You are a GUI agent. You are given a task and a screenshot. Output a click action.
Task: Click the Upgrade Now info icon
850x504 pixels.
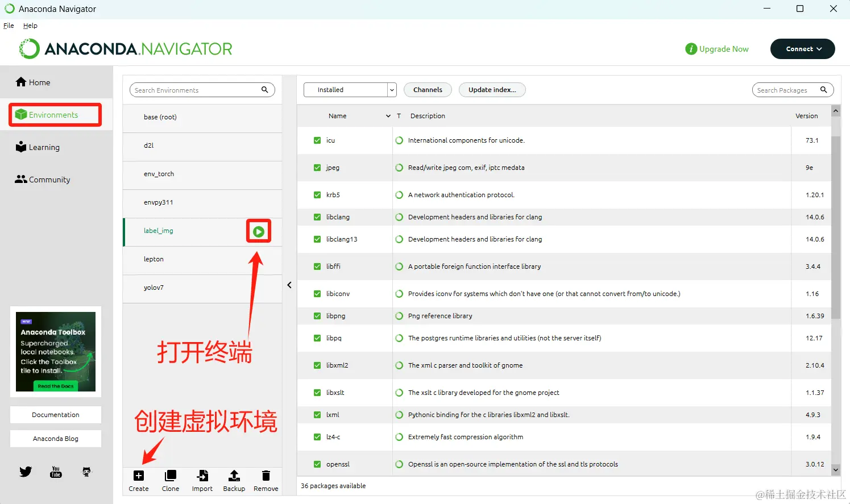pos(691,49)
